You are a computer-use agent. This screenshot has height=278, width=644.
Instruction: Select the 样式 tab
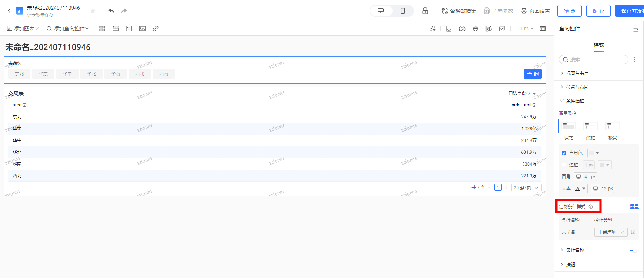tap(598, 45)
